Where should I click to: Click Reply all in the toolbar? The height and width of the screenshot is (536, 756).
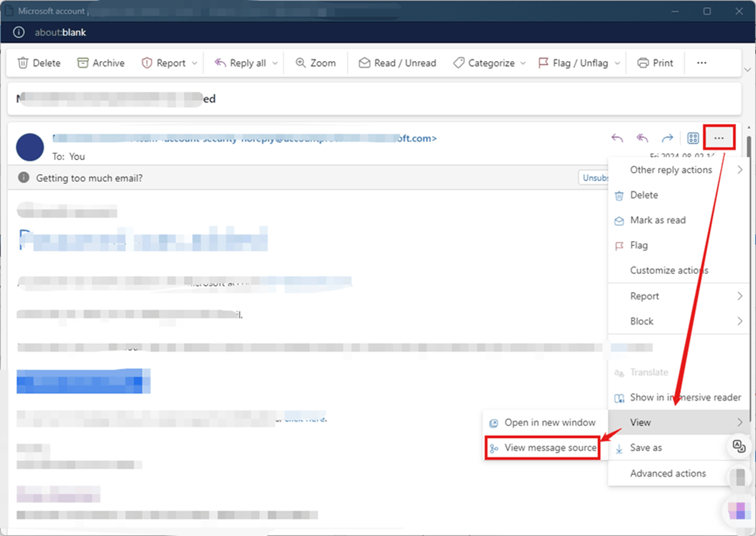(x=241, y=63)
